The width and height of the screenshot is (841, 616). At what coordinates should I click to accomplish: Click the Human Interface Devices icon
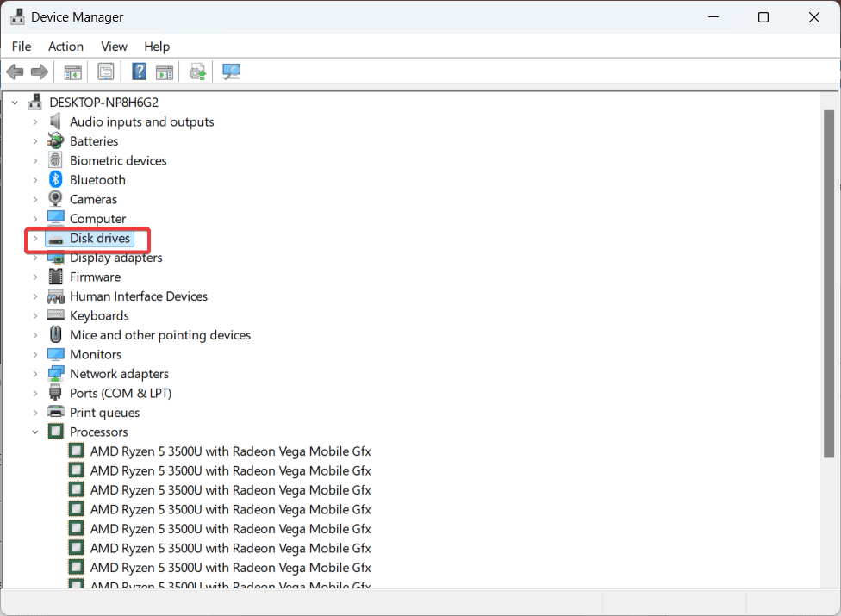click(56, 296)
